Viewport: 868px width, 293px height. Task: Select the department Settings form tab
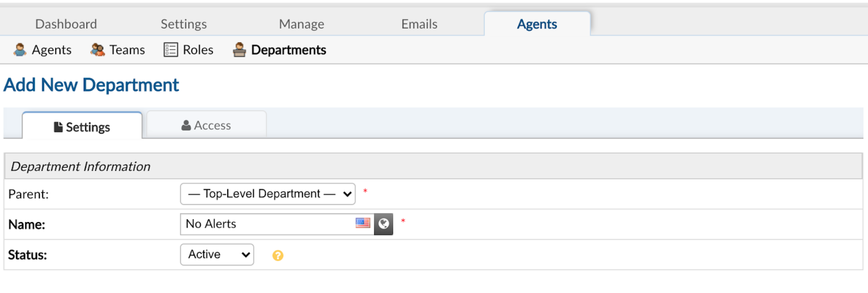(x=82, y=127)
